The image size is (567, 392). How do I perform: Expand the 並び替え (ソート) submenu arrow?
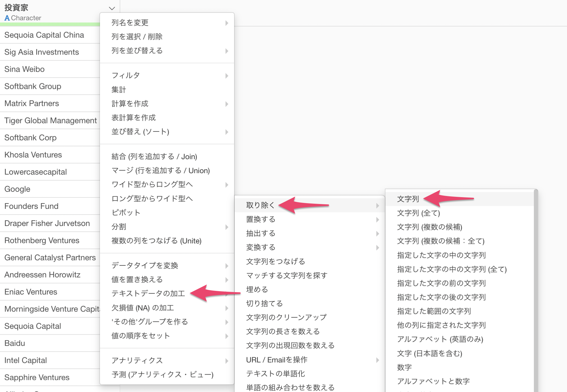227,132
